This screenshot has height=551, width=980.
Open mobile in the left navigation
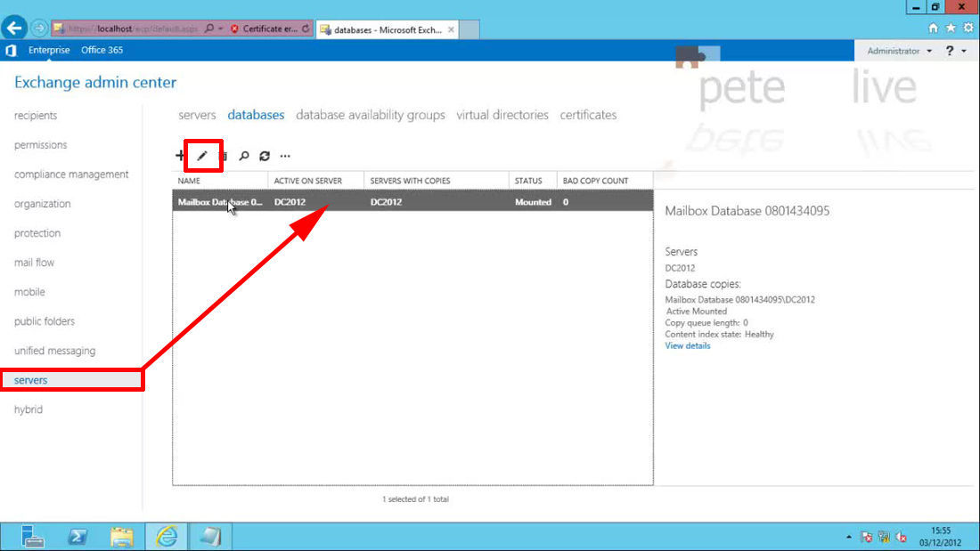coord(29,292)
